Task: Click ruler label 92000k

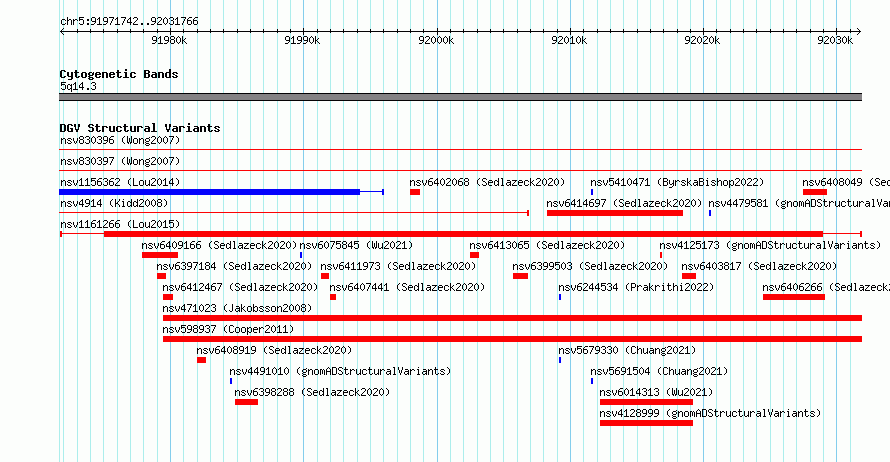Action: pyautogui.click(x=436, y=40)
